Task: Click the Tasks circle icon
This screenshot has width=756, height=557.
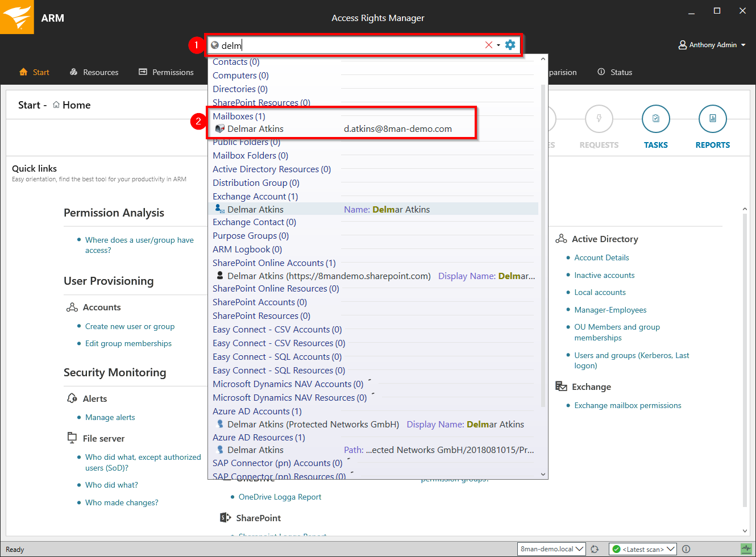Action: point(655,119)
